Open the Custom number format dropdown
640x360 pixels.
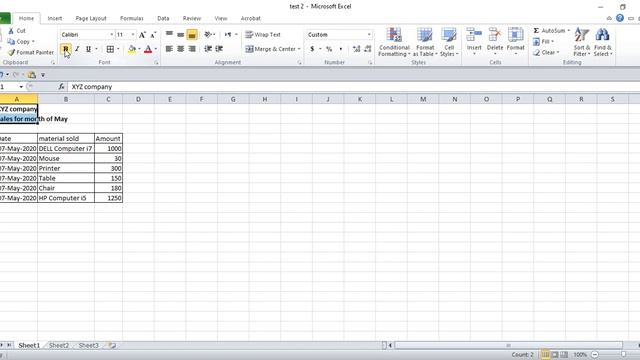pos(369,35)
